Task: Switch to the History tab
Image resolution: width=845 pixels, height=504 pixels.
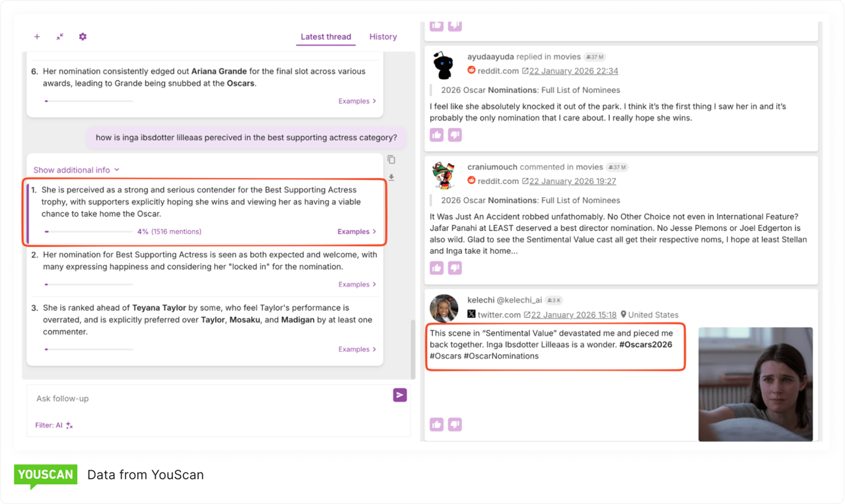Action: click(383, 37)
